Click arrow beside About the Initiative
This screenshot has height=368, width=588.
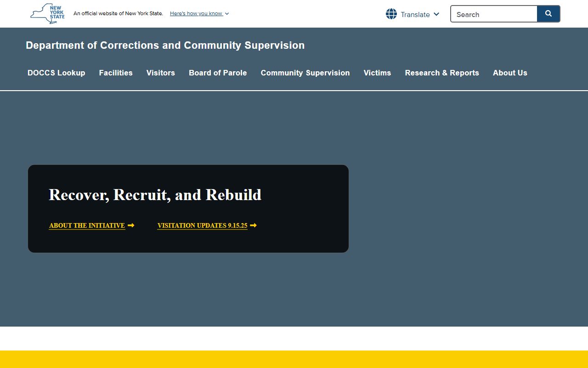[131, 225]
